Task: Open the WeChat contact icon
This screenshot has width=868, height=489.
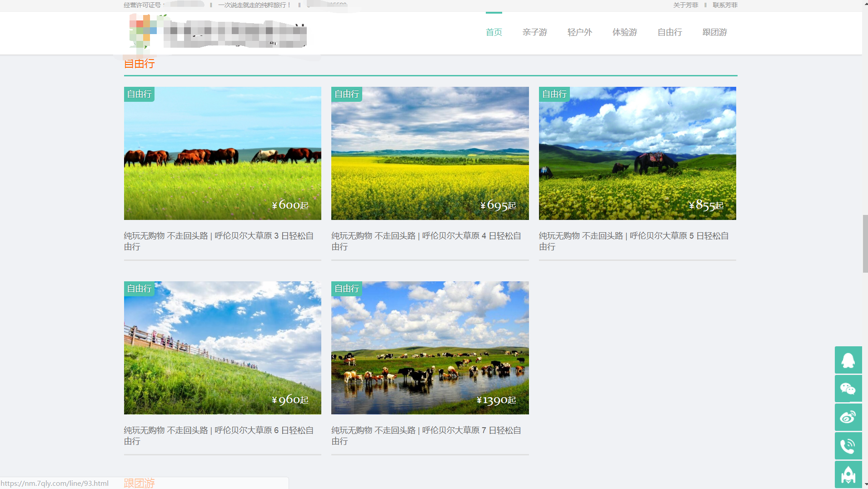Action: (848, 389)
